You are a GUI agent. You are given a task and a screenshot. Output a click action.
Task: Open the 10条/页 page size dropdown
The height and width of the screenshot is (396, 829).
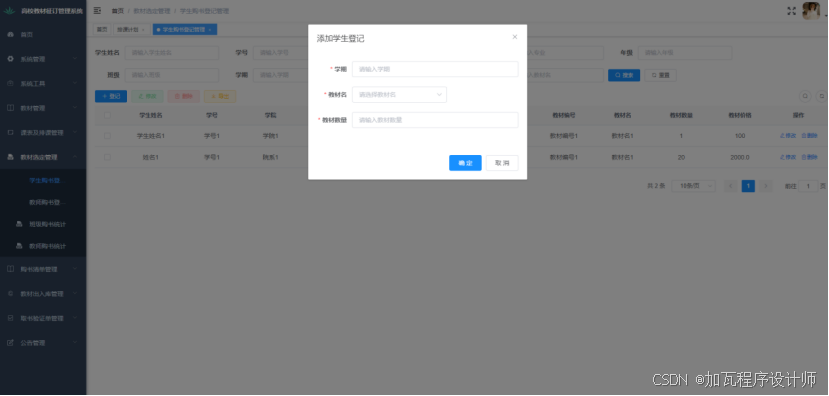[x=694, y=186]
